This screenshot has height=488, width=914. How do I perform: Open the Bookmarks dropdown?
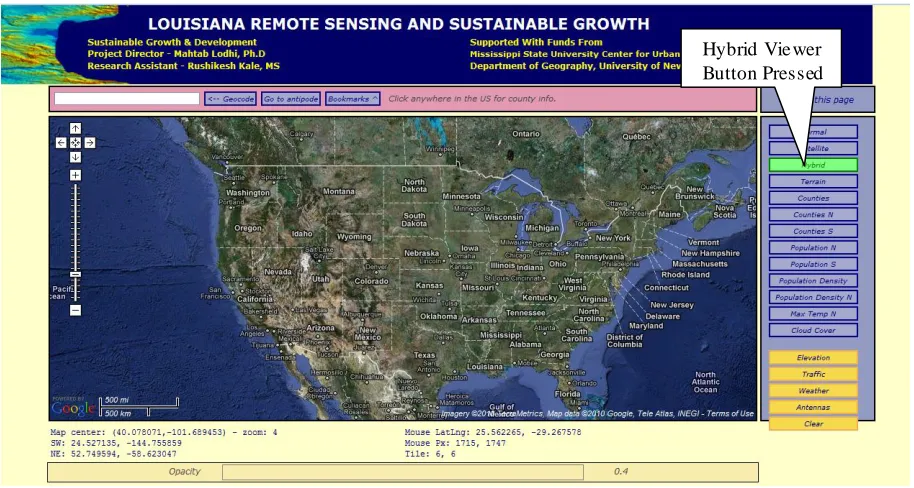pos(353,99)
